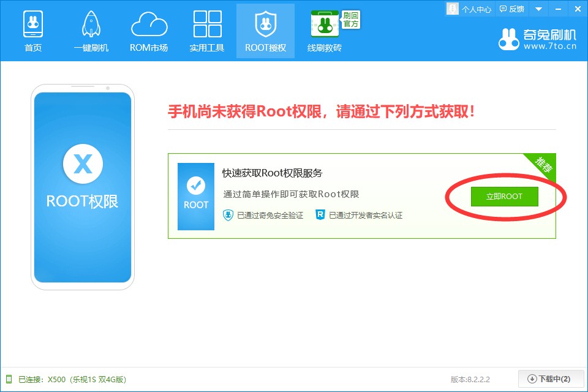This screenshot has height=392, width=588.
Task: Open the 下载中(2) downloads button
Action: pyautogui.click(x=548, y=379)
